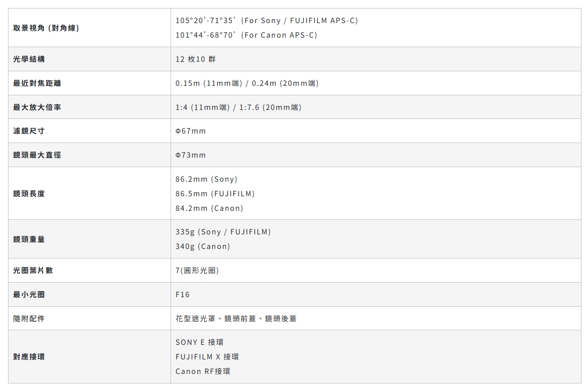Select the F16 minimum aperture value
Viewport: 588px width, 390px height.
(x=183, y=295)
